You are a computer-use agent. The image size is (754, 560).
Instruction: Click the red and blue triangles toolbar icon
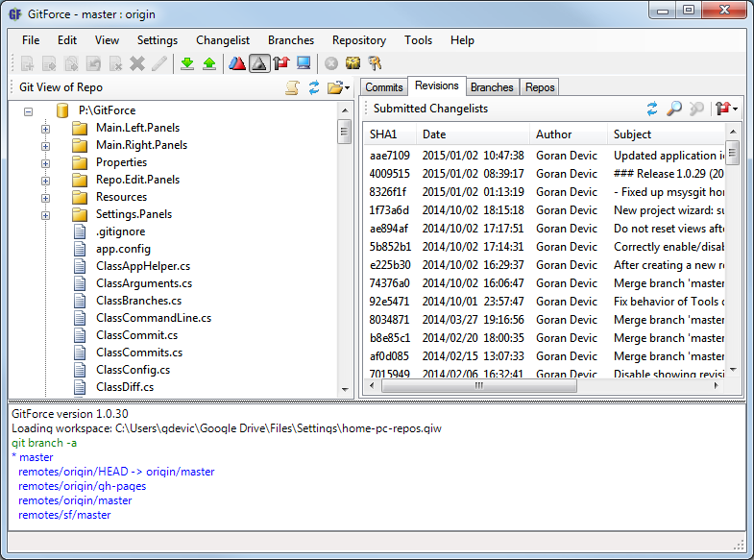[237, 63]
